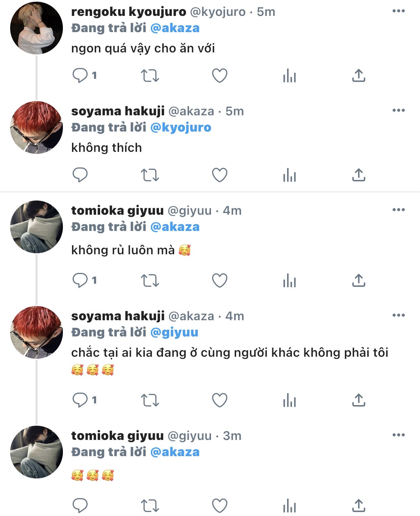Viewport: 420px width, 516px height.
Task: View analytics for the "không thích" tweet
Action: pyautogui.click(x=289, y=175)
